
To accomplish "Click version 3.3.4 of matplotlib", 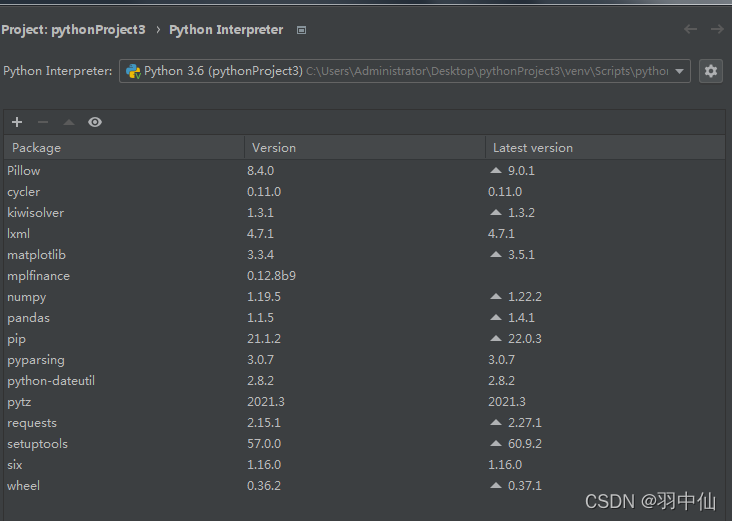I will click(260, 255).
